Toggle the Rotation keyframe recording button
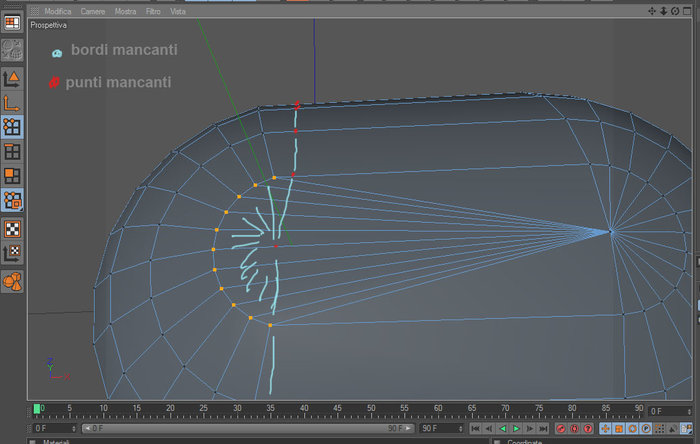 pyautogui.click(x=632, y=429)
